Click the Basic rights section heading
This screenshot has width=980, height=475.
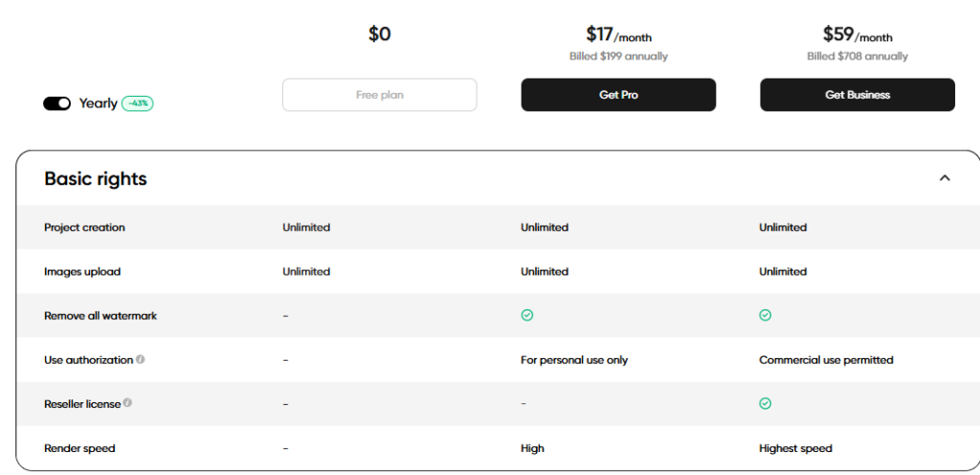(x=96, y=179)
